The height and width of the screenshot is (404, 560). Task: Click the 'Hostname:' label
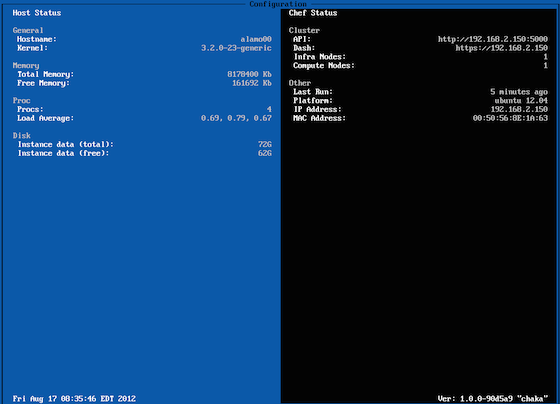37,39
